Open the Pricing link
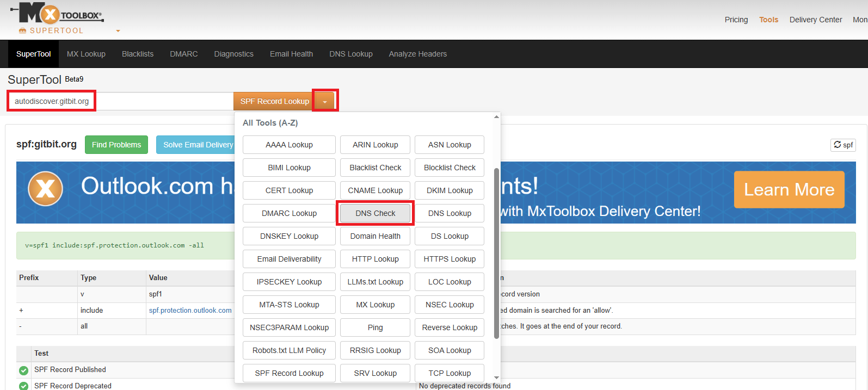Screen dimensions: 868x390 pyautogui.click(x=736, y=20)
